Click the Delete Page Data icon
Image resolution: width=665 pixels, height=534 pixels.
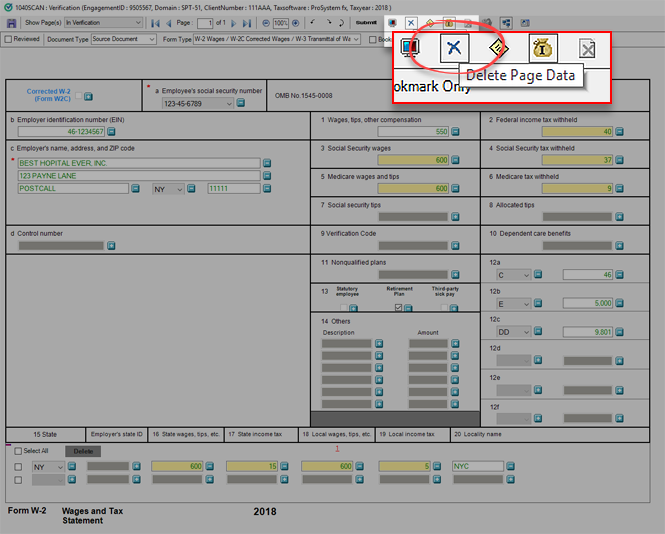[455, 48]
